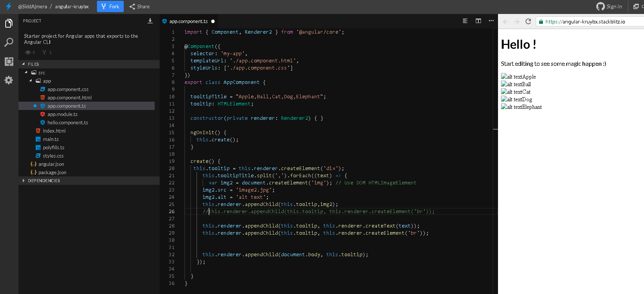
Task: Toggle the split editor layout
Action: coord(478,21)
